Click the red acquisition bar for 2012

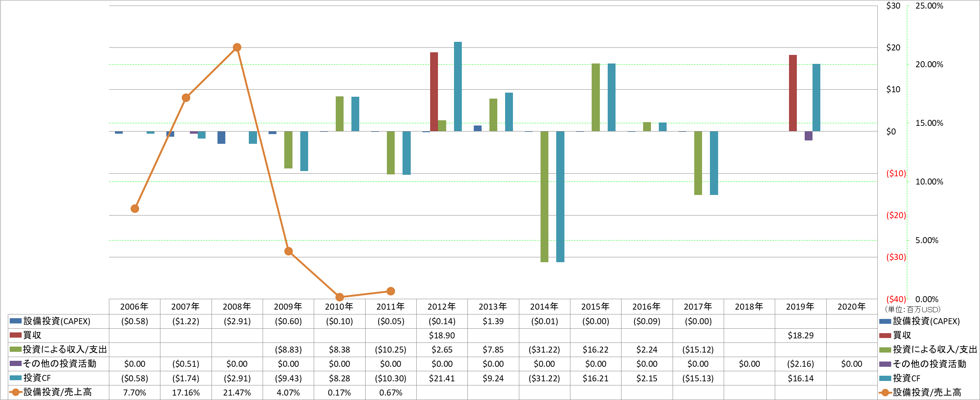(x=434, y=92)
